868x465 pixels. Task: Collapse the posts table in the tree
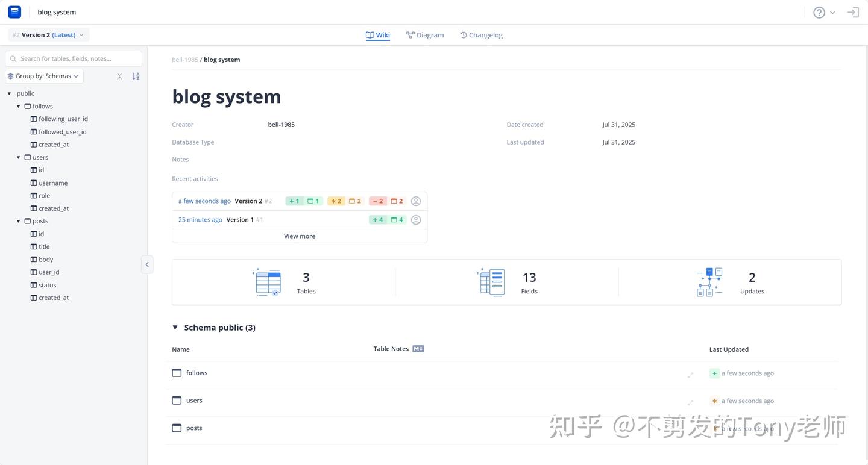(x=18, y=221)
